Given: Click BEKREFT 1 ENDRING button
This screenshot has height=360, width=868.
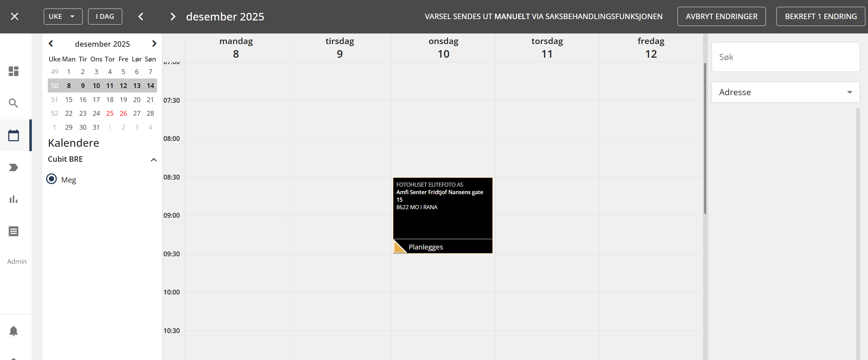Looking at the screenshot, I should (821, 16).
